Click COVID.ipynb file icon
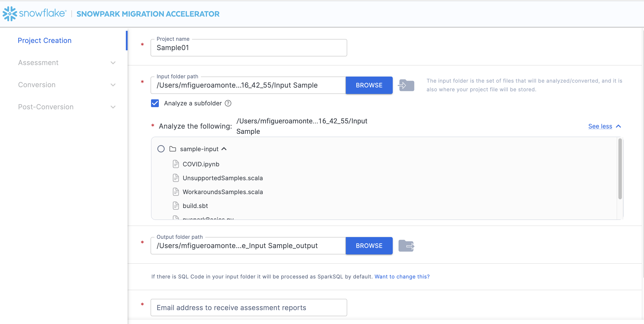 176,164
